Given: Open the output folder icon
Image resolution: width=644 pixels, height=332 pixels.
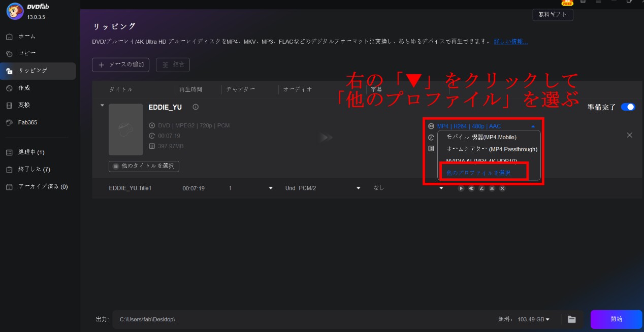Looking at the screenshot, I should 572,319.
